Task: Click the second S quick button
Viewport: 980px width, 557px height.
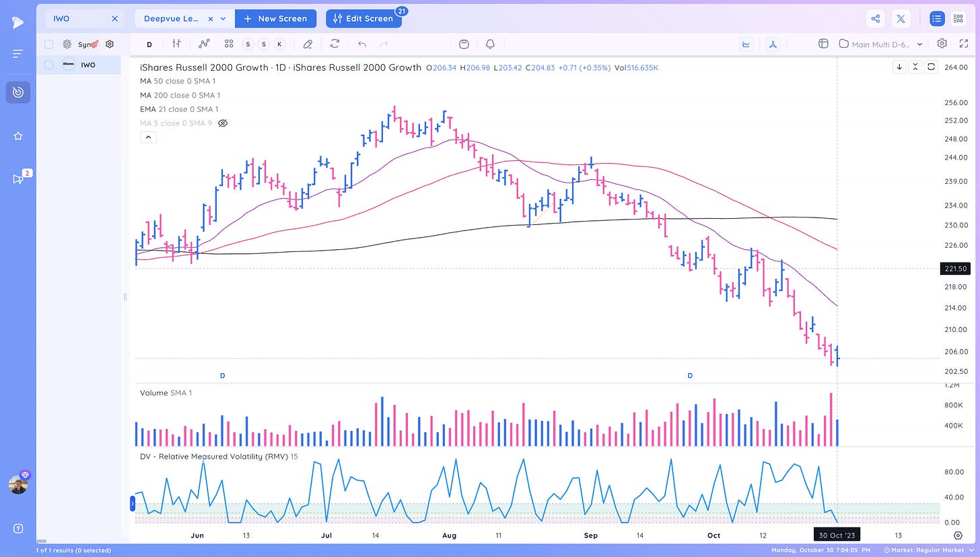Action: point(263,44)
